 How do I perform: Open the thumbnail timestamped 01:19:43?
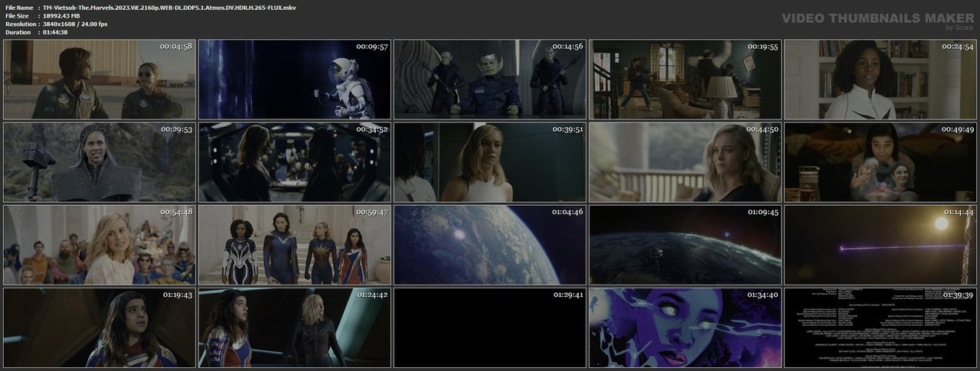click(x=99, y=327)
